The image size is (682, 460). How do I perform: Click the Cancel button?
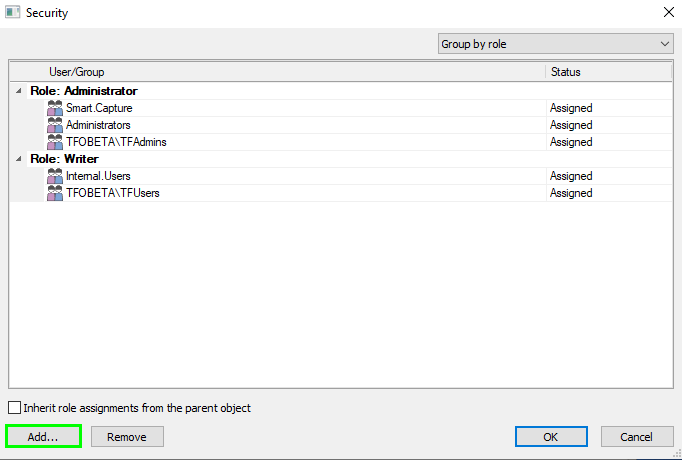click(637, 437)
